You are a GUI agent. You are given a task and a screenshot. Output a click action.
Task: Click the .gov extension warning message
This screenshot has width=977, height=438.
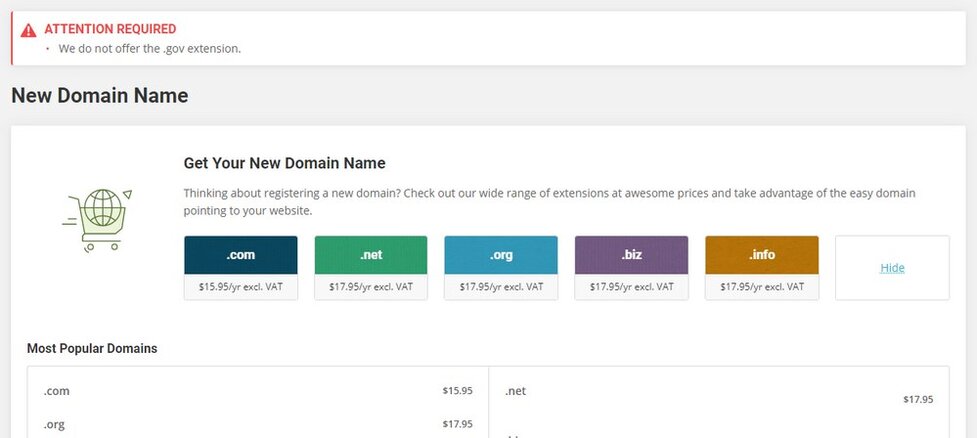(x=149, y=48)
